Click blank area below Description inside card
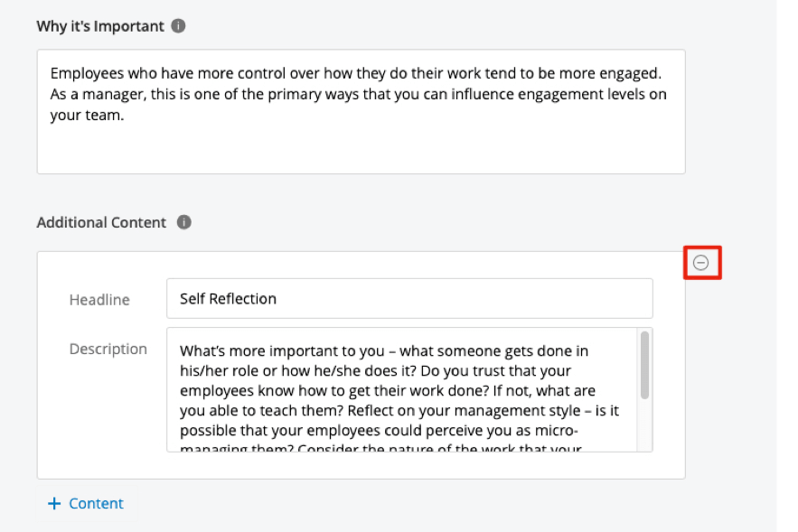 (361, 465)
